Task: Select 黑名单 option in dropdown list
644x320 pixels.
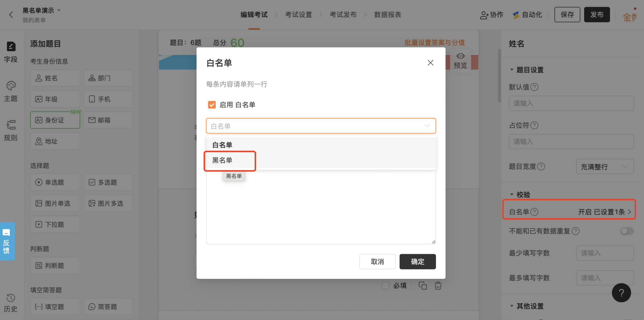Action: point(321,160)
